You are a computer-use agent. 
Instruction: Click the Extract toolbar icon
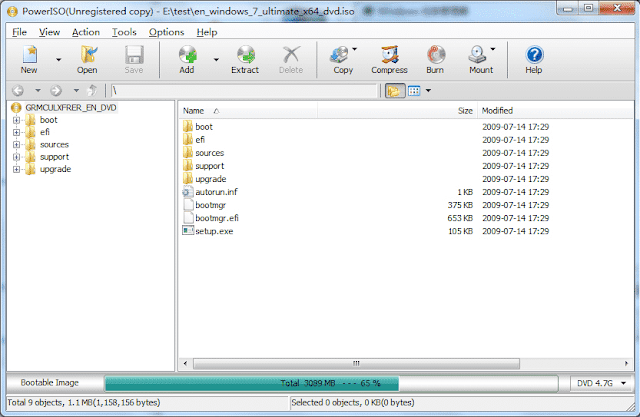click(246, 55)
